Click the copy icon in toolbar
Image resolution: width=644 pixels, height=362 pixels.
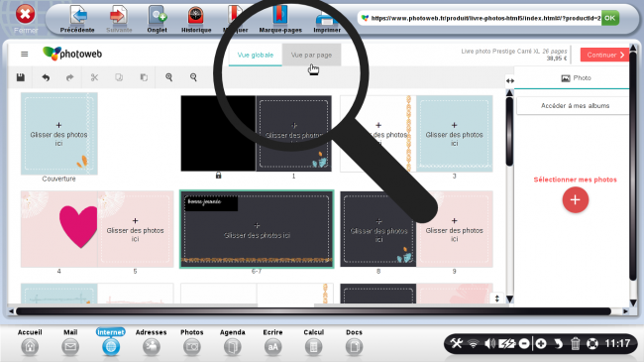coord(119,77)
